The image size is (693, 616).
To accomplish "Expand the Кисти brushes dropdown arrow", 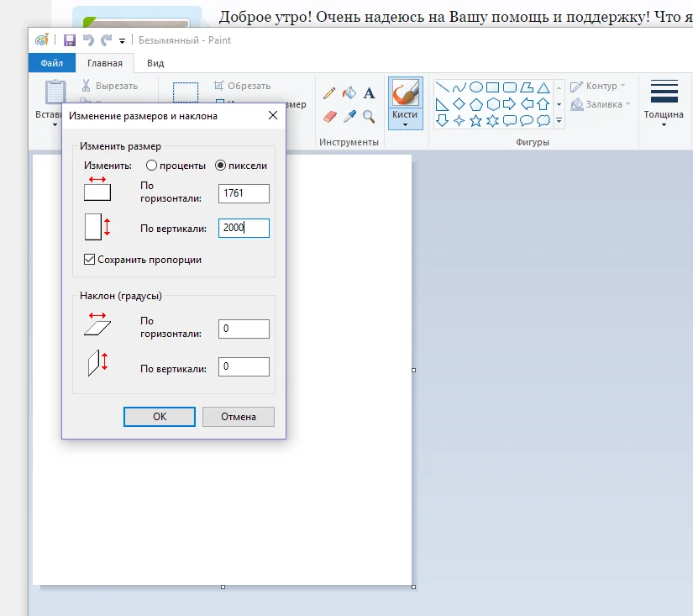I will 405,125.
